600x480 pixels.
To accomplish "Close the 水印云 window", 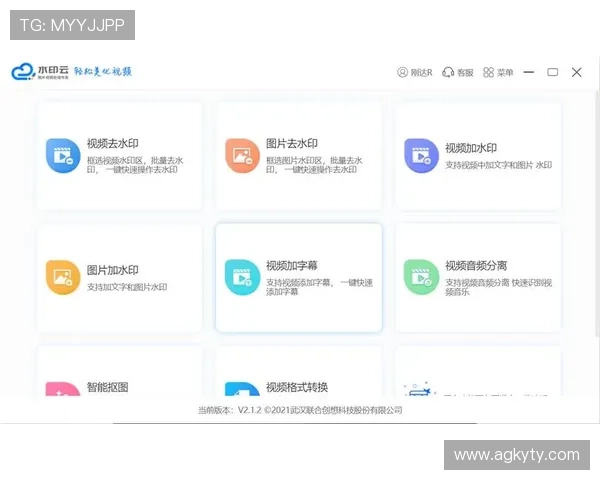I will 577,72.
